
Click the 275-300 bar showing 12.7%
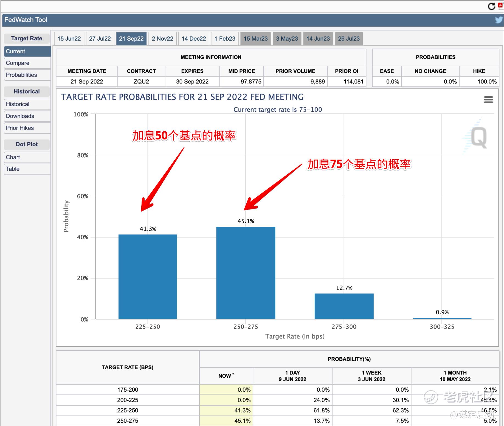click(344, 306)
